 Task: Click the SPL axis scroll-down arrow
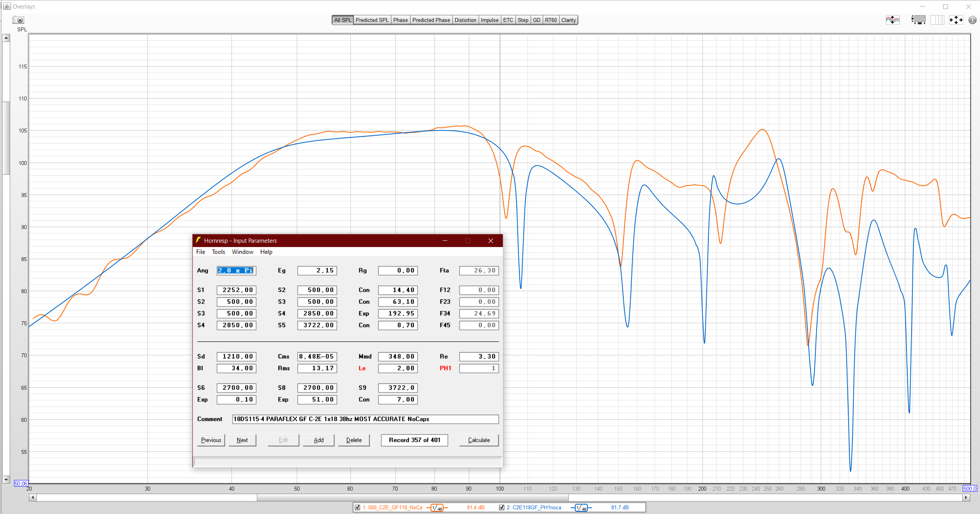pyautogui.click(x=6, y=479)
